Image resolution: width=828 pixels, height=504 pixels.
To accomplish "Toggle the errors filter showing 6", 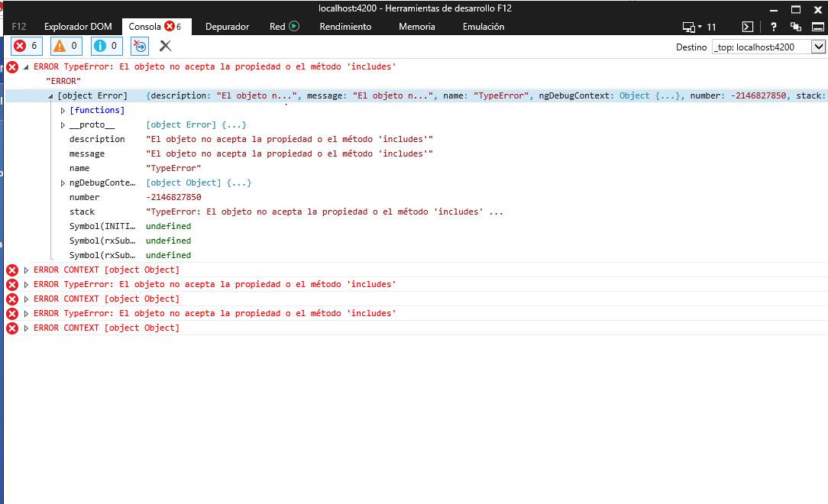I will point(27,47).
